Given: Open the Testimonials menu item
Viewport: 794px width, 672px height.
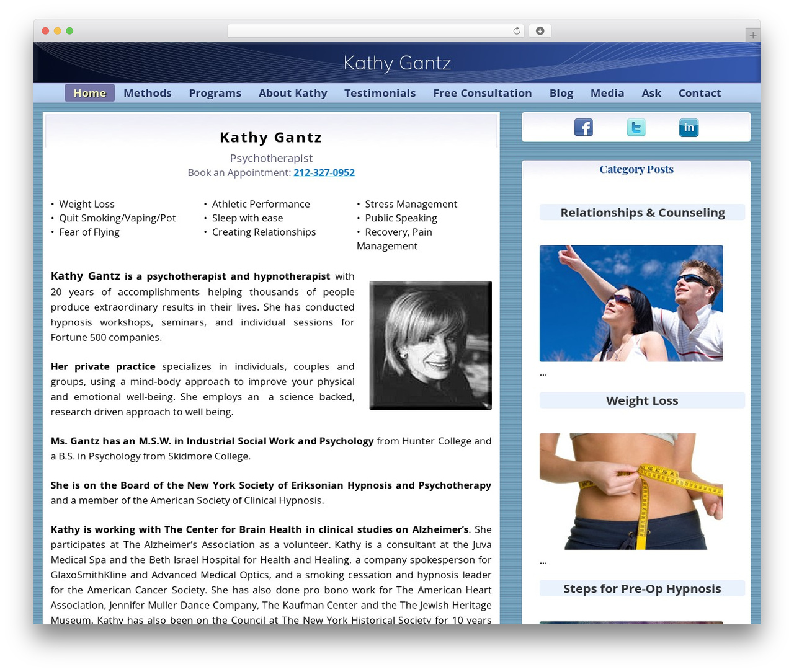Looking at the screenshot, I should (x=380, y=93).
